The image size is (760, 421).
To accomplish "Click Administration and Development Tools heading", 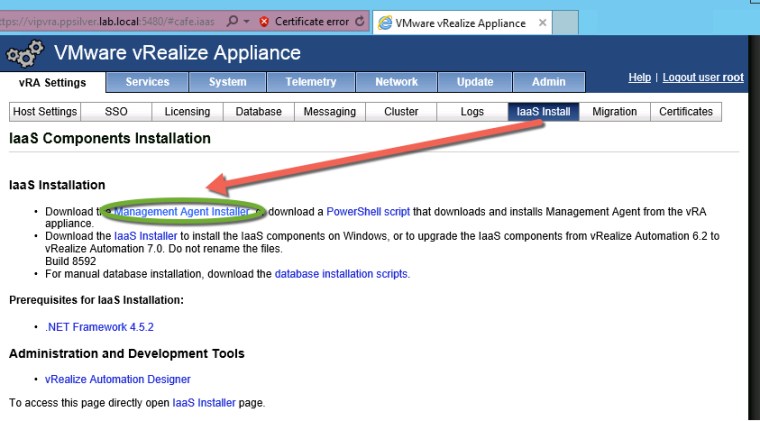I will pyautogui.click(x=127, y=354).
